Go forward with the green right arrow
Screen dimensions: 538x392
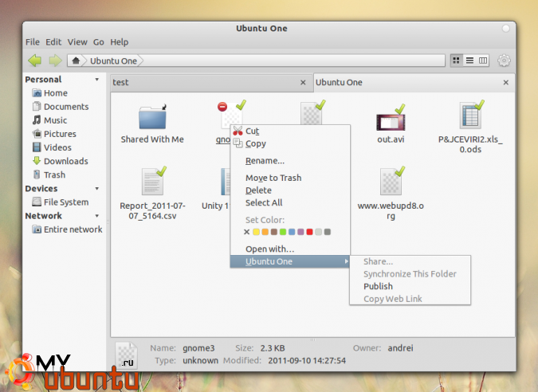55,61
